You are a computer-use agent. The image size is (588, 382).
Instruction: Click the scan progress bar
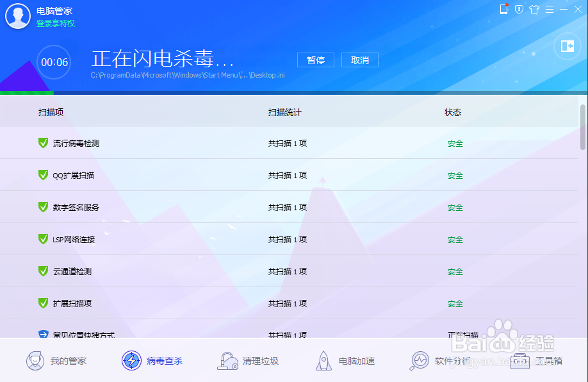[294, 93]
